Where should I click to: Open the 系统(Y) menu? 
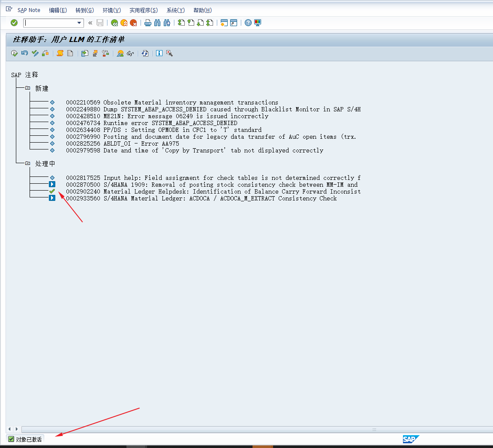click(x=175, y=10)
